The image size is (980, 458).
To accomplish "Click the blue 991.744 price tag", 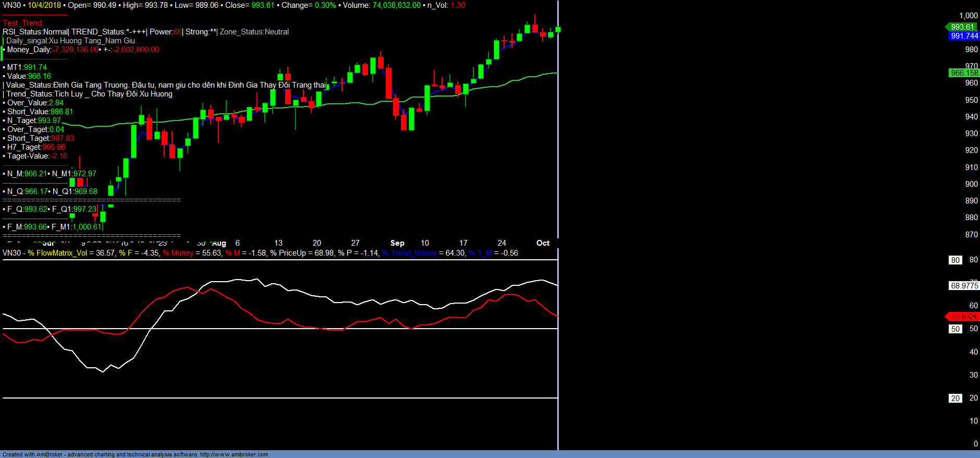I will [964, 36].
